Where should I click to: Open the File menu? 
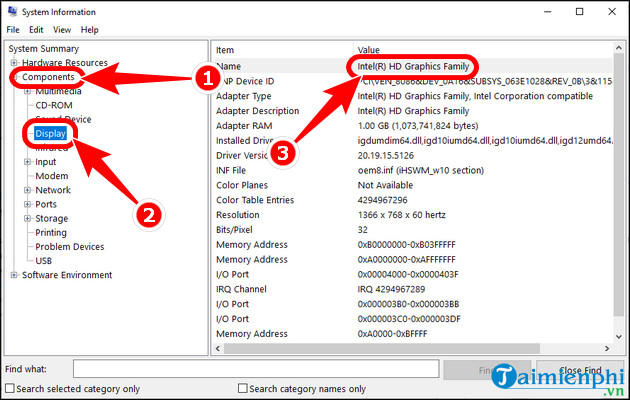14,30
